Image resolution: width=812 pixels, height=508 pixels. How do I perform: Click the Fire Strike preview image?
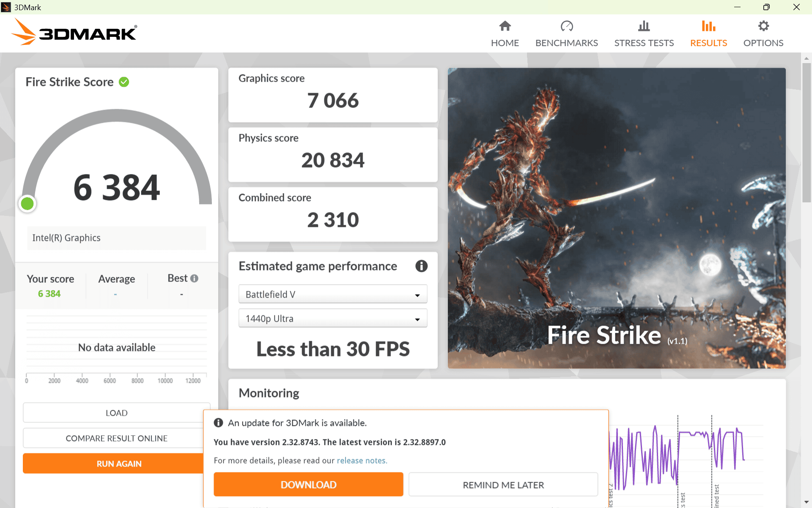(617, 218)
